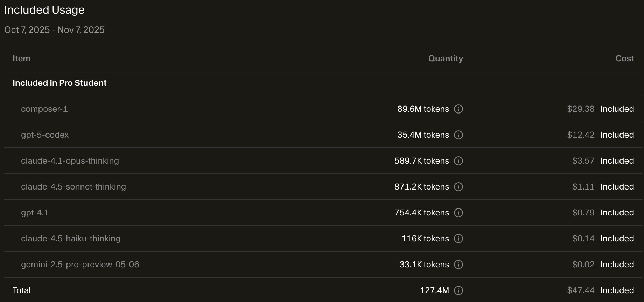Click the Item column header
Screen dimensions: 644x302
click(x=21, y=59)
